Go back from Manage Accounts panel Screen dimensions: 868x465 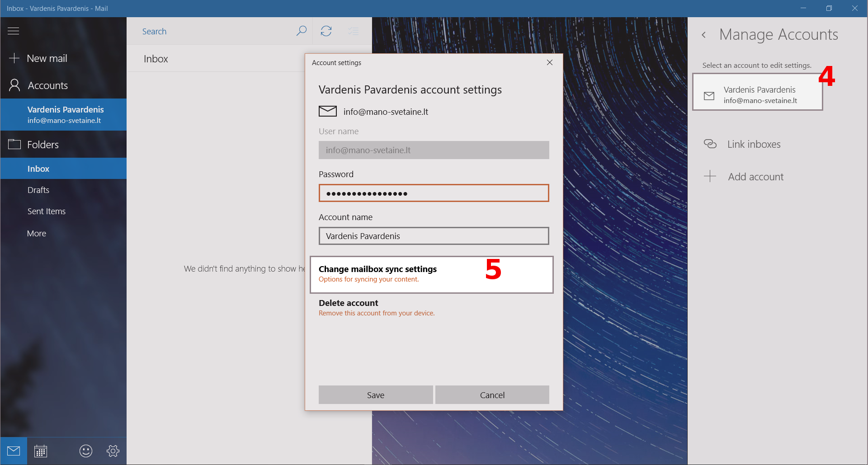coord(703,35)
